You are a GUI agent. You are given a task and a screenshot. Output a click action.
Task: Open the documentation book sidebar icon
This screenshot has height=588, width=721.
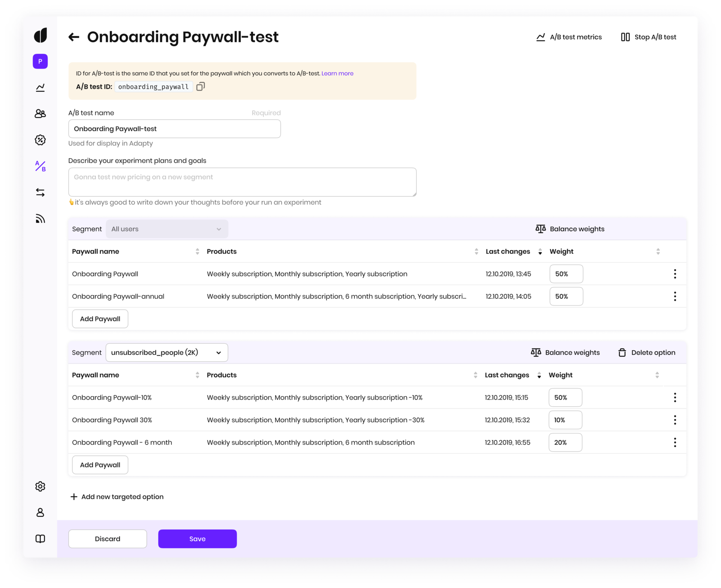(40, 539)
